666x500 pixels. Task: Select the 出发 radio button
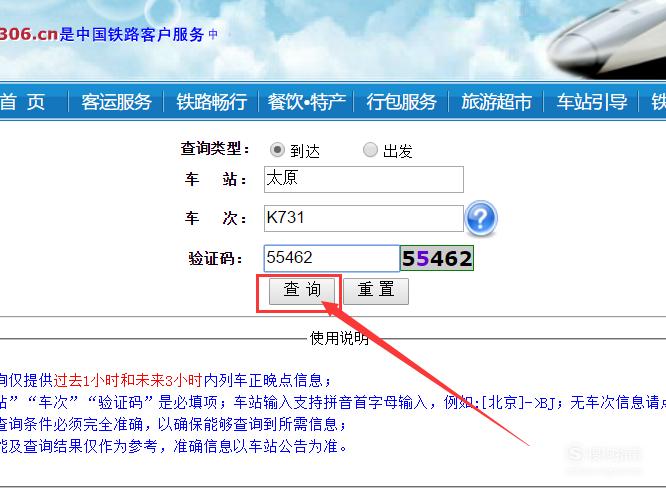click(370, 150)
